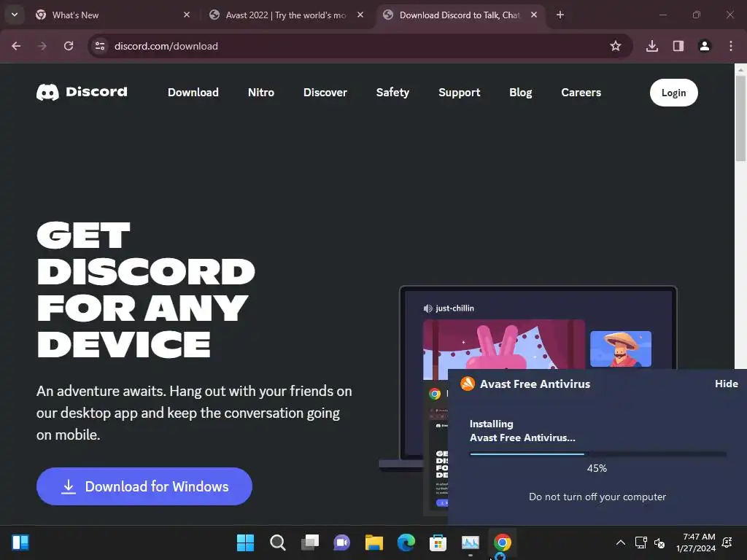Screen dimensions: 747x560
Task: Open Microsoft Edge from taskbar
Action: [406, 542]
